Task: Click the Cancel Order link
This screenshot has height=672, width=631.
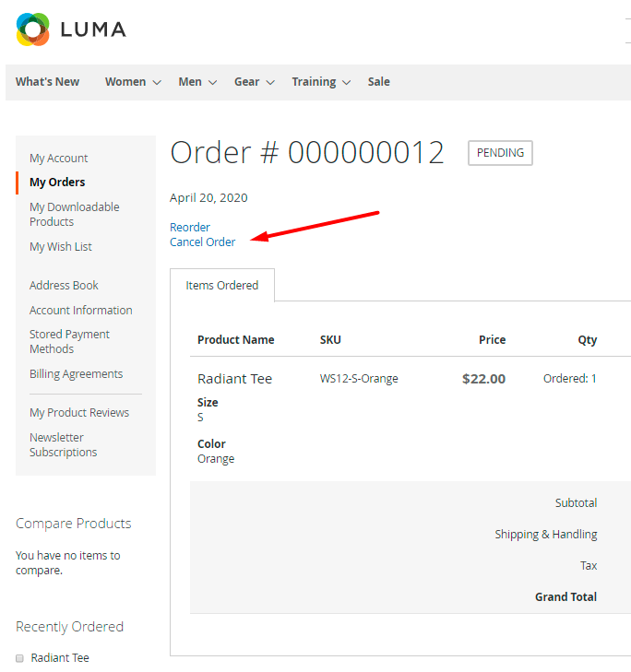Action: pyautogui.click(x=203, y=242)
